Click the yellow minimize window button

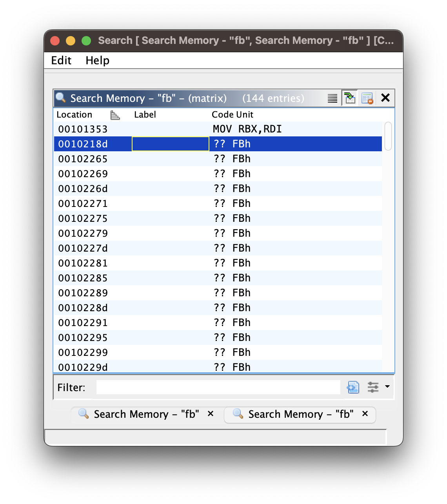point(71,41)
